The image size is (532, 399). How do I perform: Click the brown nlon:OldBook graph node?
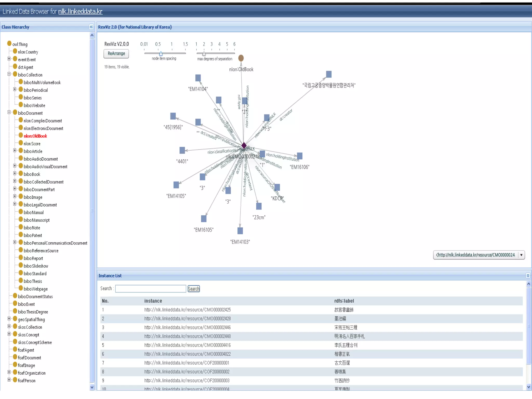(241, 58)
